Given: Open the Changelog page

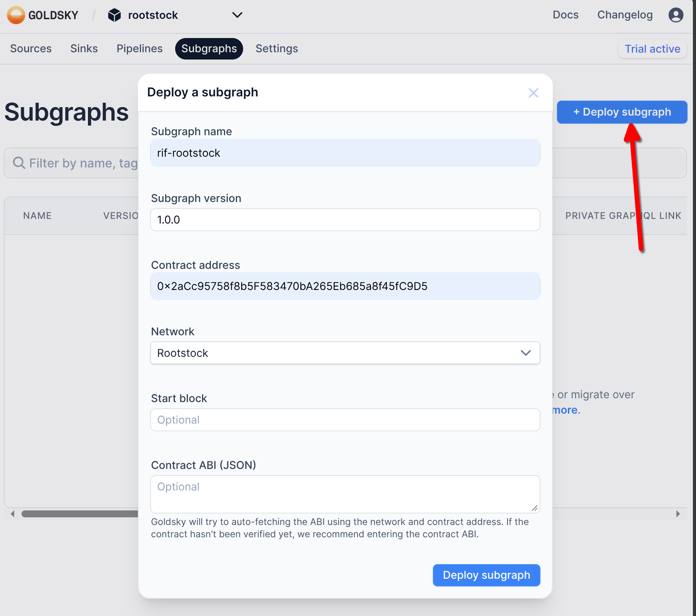Looking at the screenshot, I should [x=625, y=15].
